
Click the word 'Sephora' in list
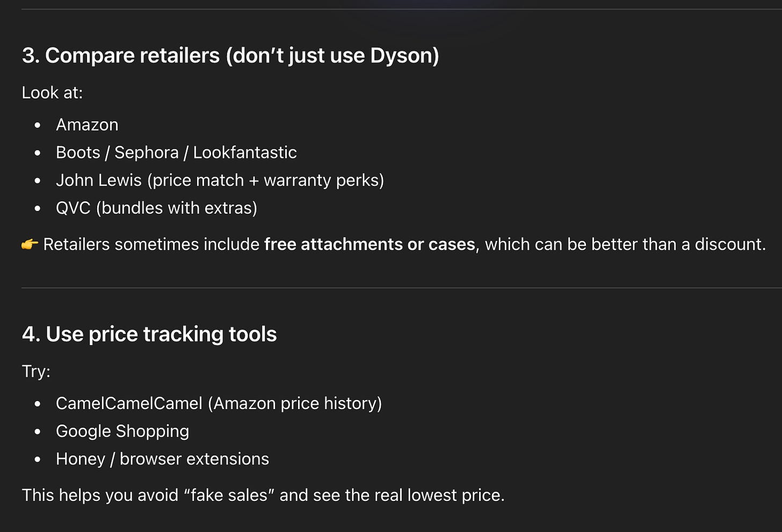[x=147, y=153]
